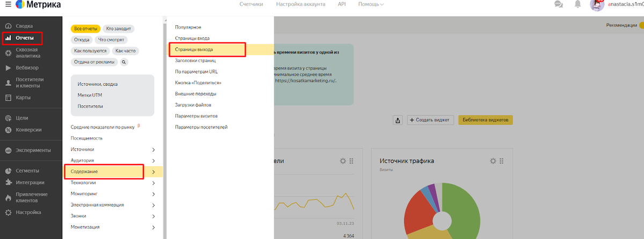Click the Конверсии percent icon
Image resolution: width=644 pixels, height=239 pixels.
[x=8, y=130]
